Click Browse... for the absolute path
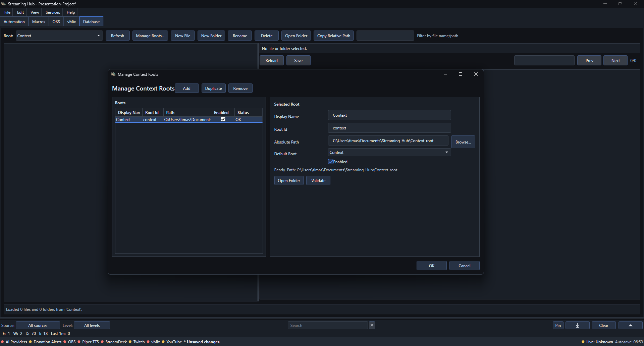Image resolution: width=644 pixels, height=346 pixels. (463, 142)
